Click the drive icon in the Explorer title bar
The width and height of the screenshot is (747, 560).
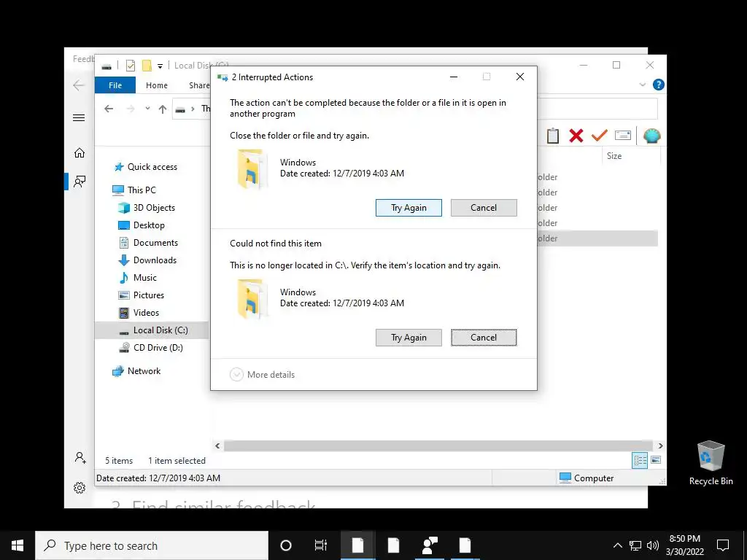click(107, 66)
